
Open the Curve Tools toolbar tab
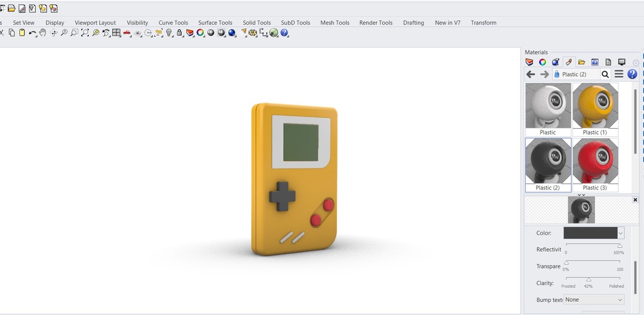tap(174, 23)
